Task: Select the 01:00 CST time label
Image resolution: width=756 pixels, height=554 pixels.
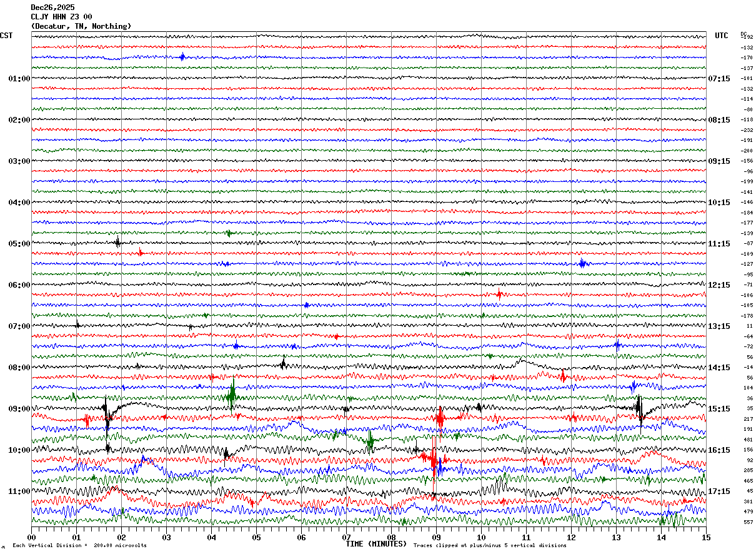Action: (19, 79)
